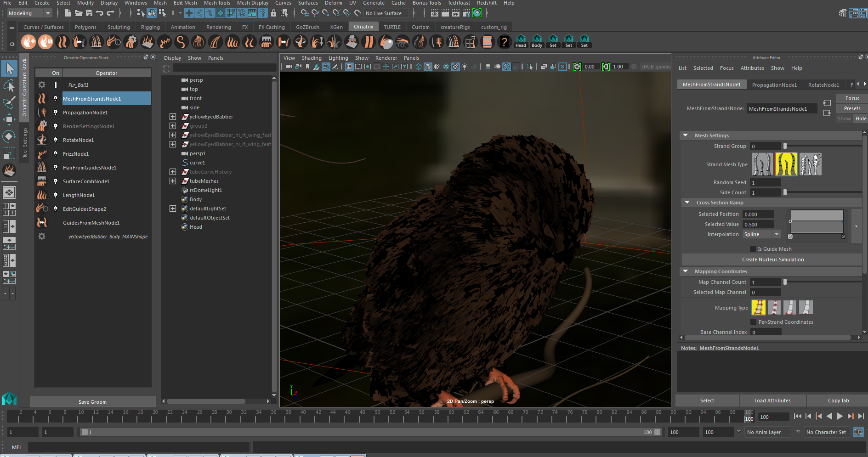Toggle the Is Guide Mesh checkbox
This screenshot has width=868, height=457.
[x=753, y=249]
